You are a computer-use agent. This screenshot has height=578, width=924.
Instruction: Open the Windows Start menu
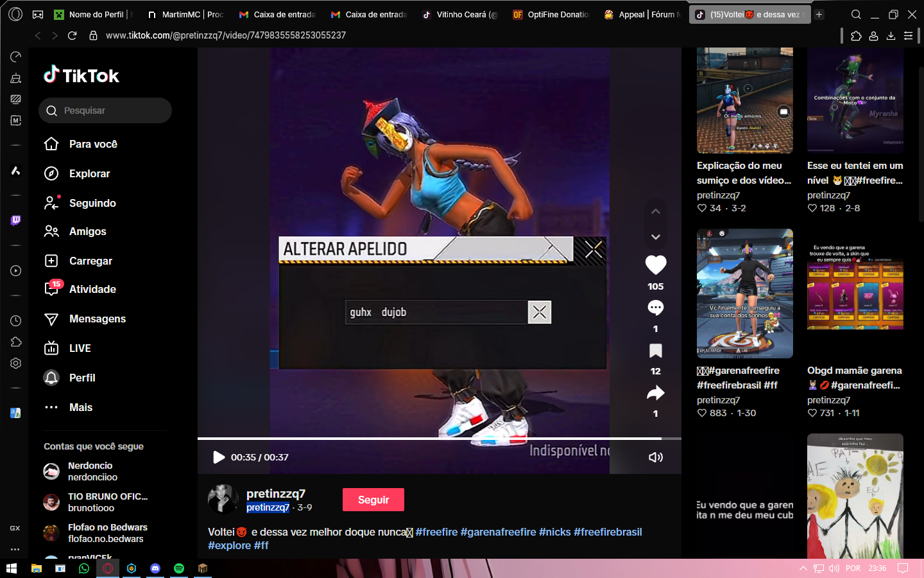12,568
